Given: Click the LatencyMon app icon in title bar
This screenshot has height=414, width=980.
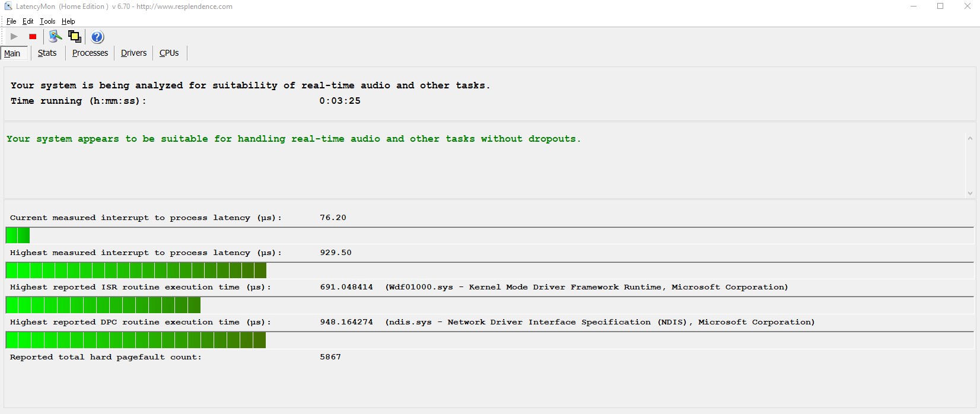Looking at the screenshot, I should pyautogui.click(x=8, y=7).
